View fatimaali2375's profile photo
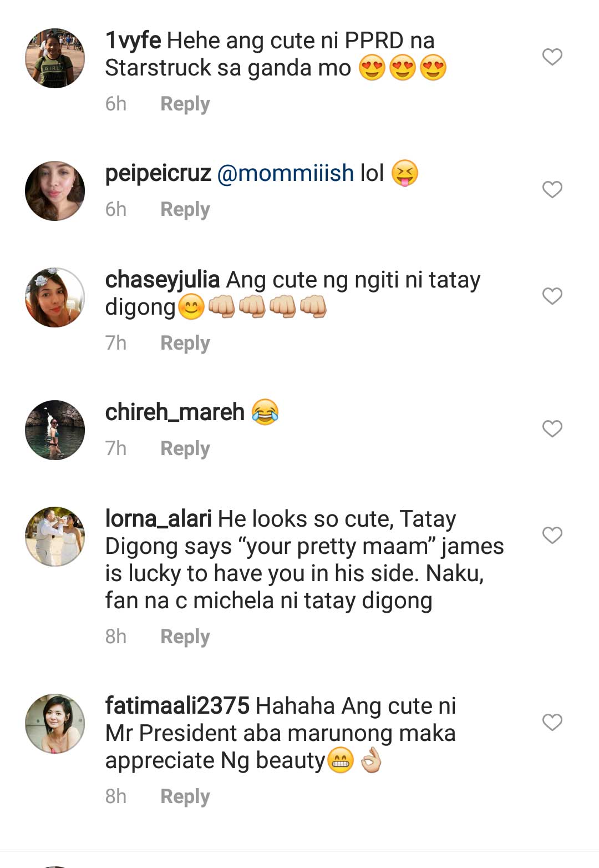 55,724
